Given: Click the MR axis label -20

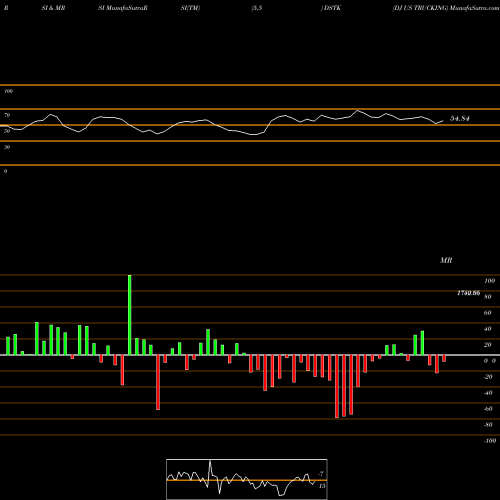Looking at the screenshot, I should tap(488, 377).
